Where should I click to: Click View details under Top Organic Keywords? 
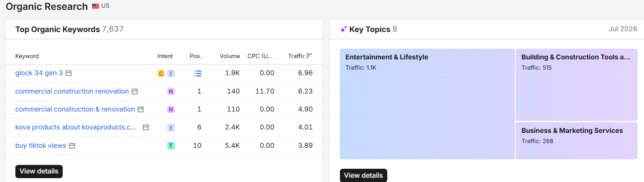39,171
